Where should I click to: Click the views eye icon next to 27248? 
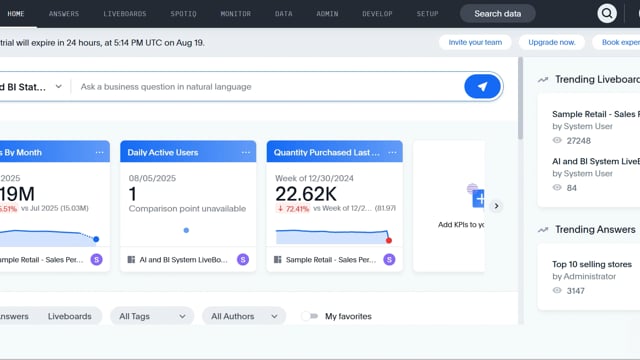(557, 140)
